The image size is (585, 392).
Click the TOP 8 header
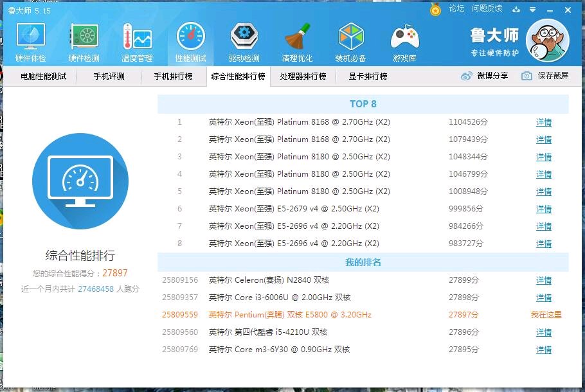point(363,104)
